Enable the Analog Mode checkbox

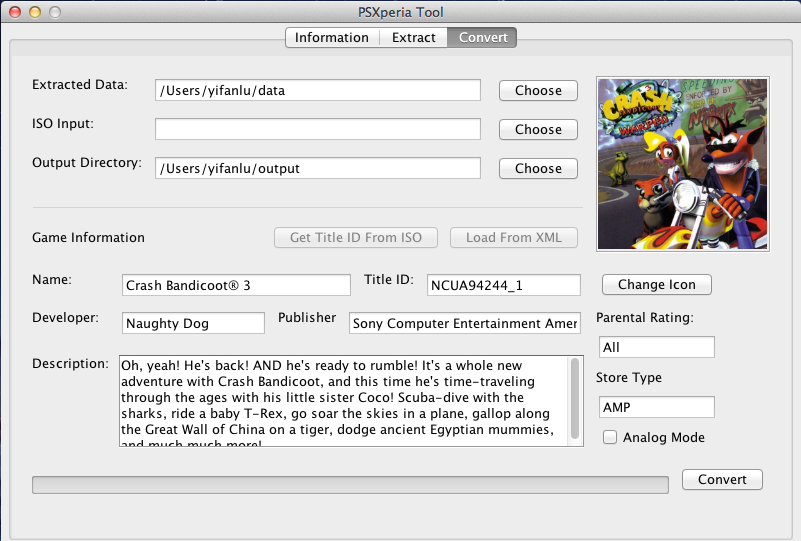[609, 437]
